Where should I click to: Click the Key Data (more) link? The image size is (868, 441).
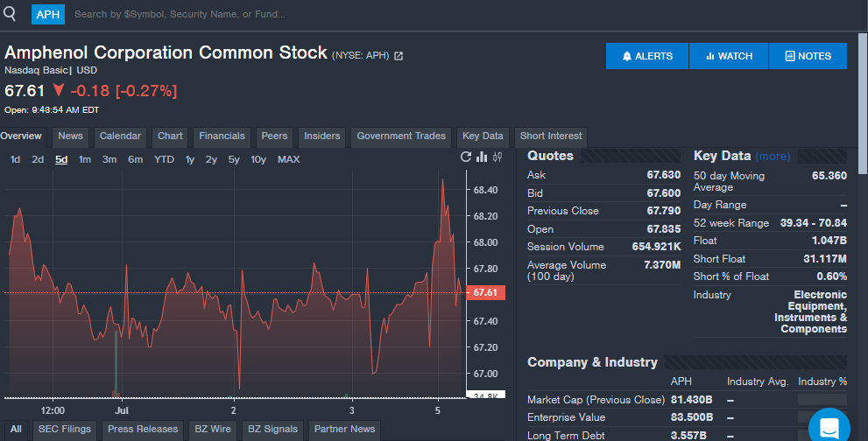773,157
